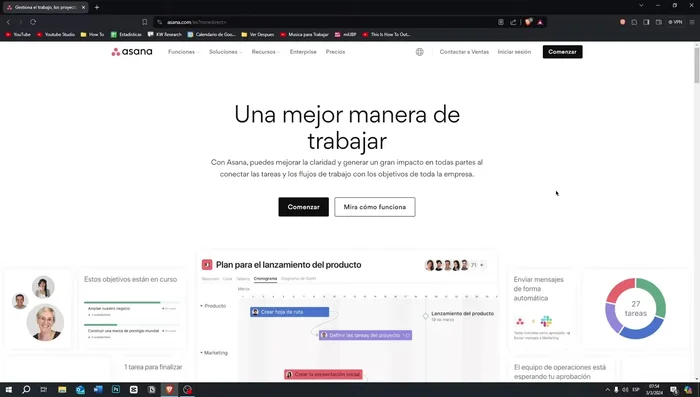Viewport: 700px width, 397px height.
Task: Open YouTube Studio bookmark
Action: pos(56,34)
